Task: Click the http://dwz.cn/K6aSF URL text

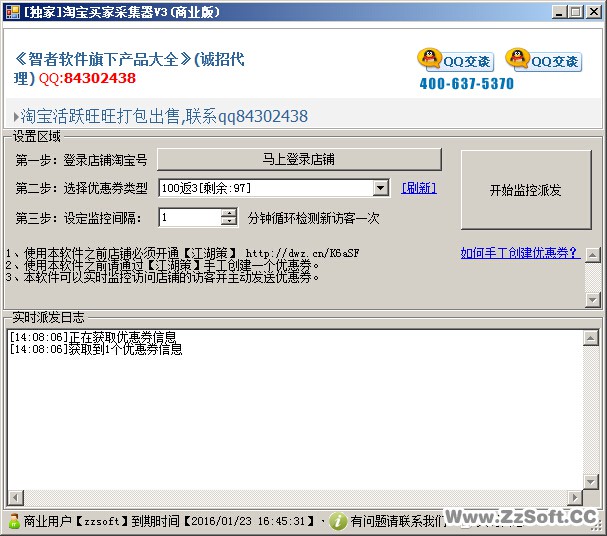Action: (x=302, y=253)
